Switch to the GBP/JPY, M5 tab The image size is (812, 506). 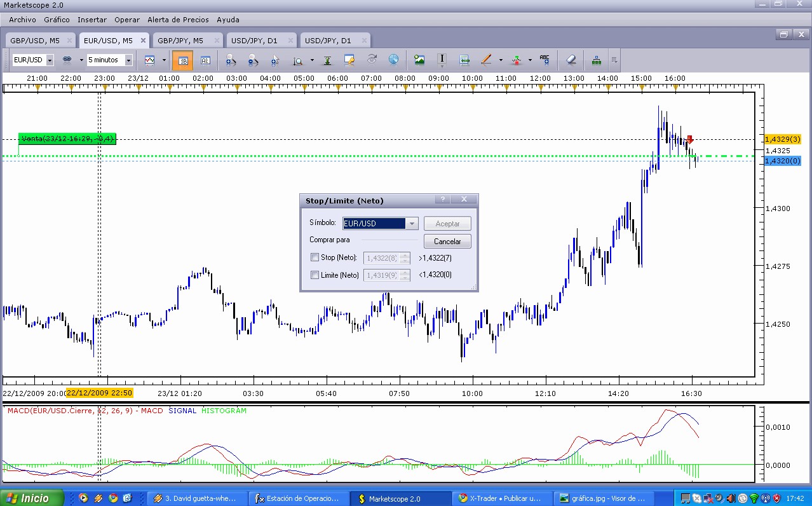180,41
